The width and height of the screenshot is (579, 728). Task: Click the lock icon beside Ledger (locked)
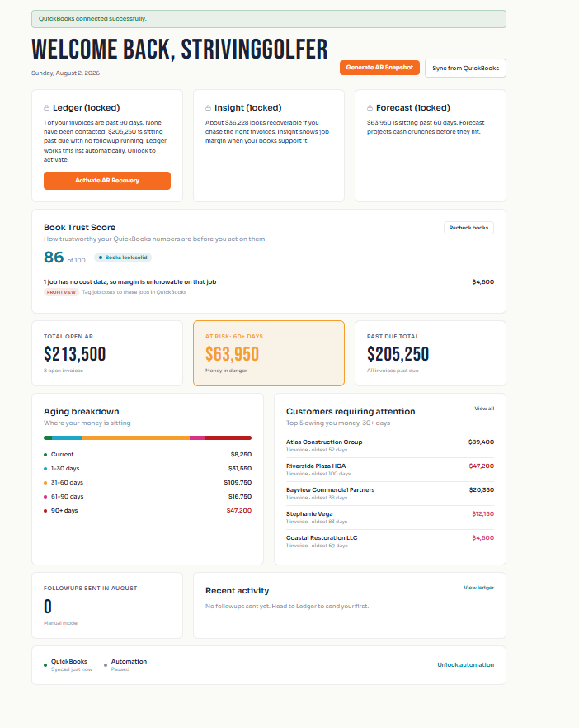point(46,107)
